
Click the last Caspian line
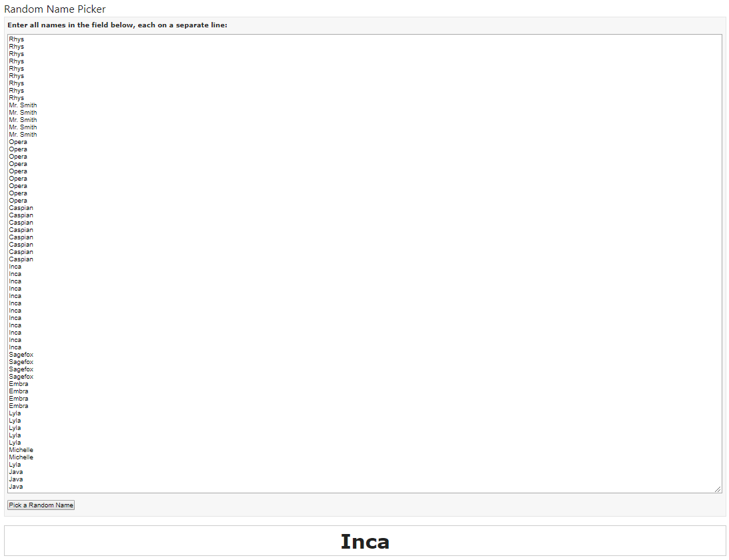[21, 259]
